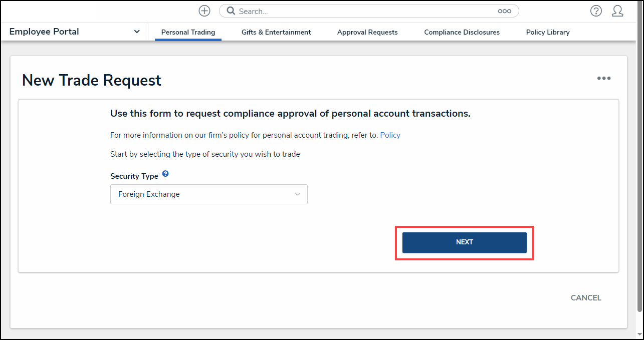Go to Gifts & Entertainment tab

pos(276,32)
